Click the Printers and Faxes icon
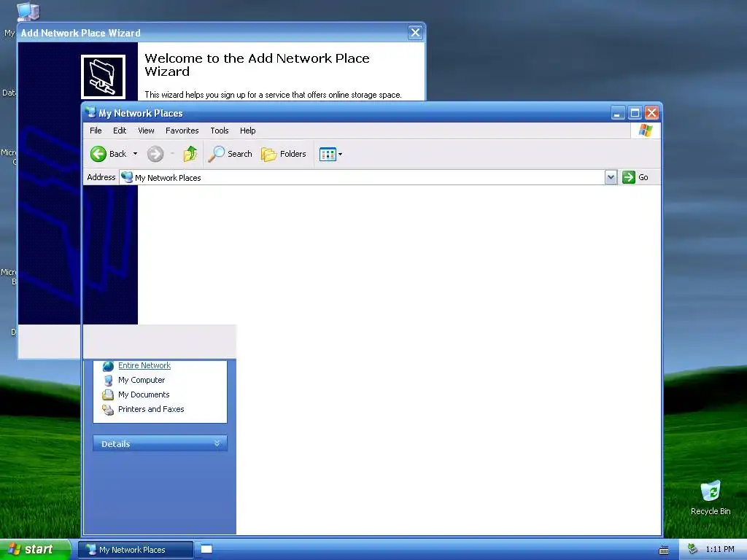 tap(108, 410)
